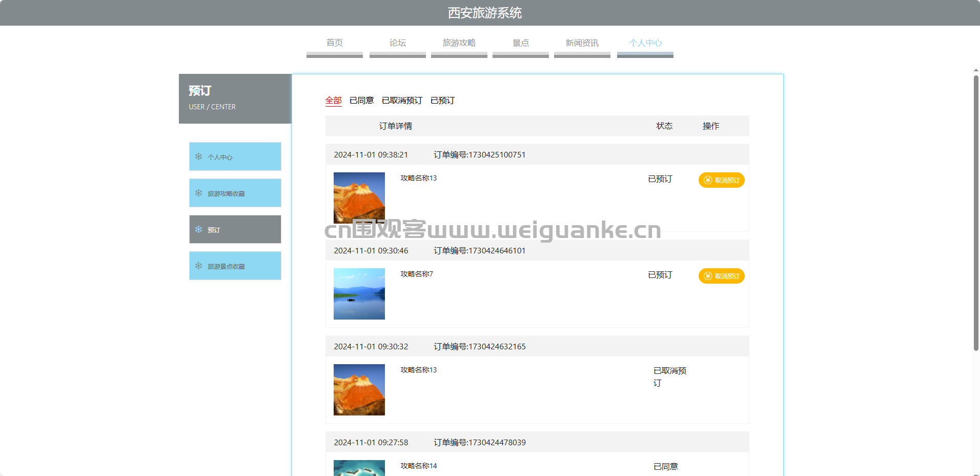Click order number 订单编号:1730425100751
This screenshot has width=980, height=476.
tap(480, 155)
